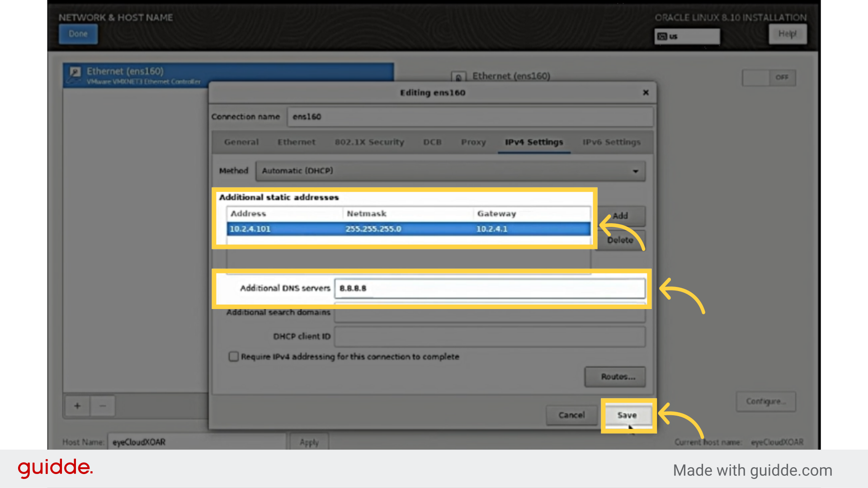
Task: Cancel the Editing ens160 dialog
Action: 571,415
